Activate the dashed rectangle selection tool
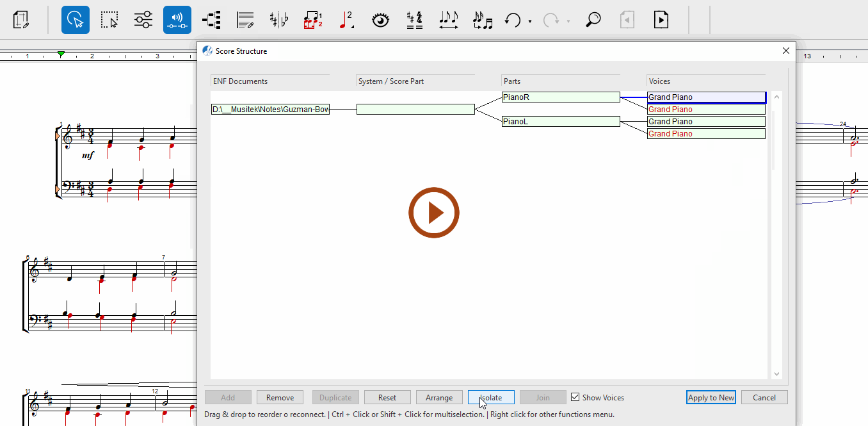Image resolution: width=868 pixels, height=426 pixels. pyautogui.click(x=109, y=20)
